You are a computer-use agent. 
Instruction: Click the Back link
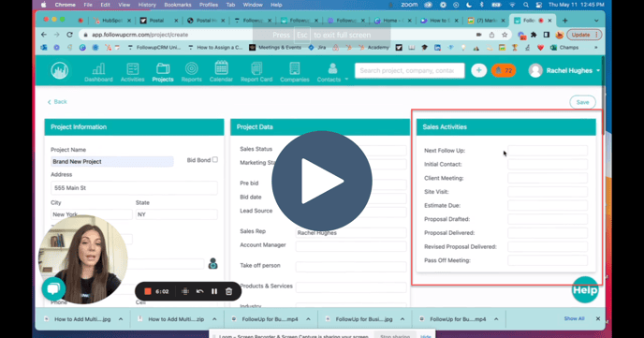click(57, 102)
